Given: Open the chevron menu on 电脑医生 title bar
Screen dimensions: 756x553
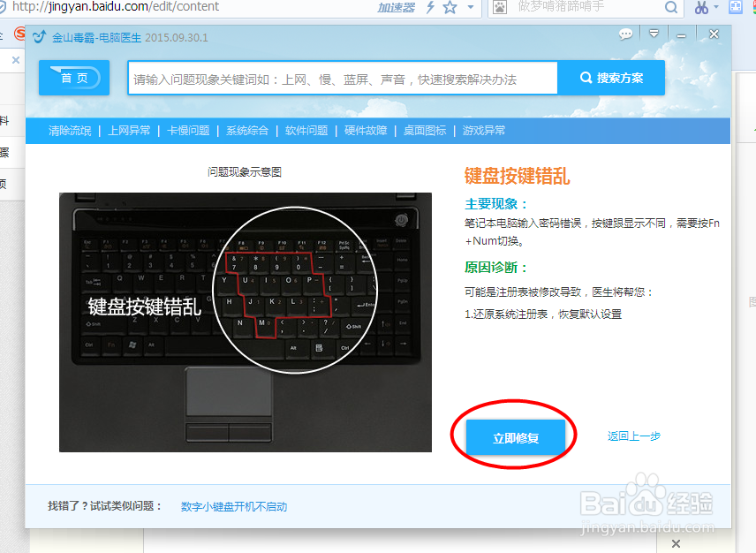Looking at the screenshot, I should click(654, 34).
